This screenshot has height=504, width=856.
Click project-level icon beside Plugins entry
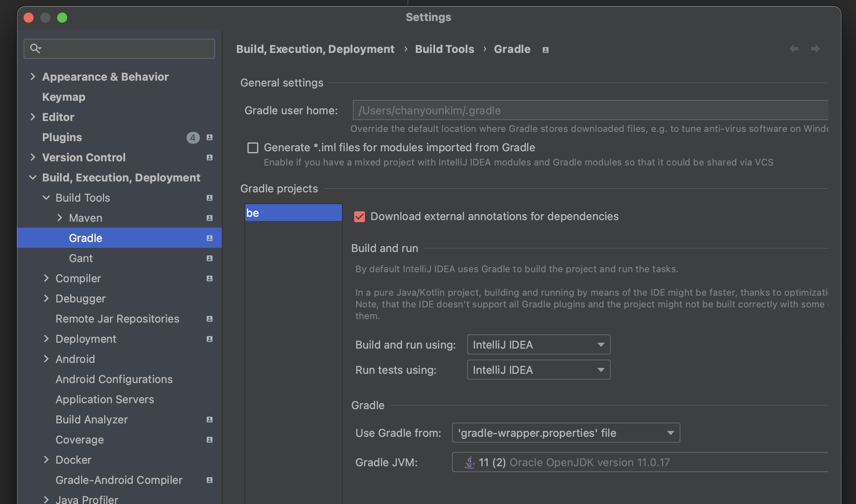[210, 137]
